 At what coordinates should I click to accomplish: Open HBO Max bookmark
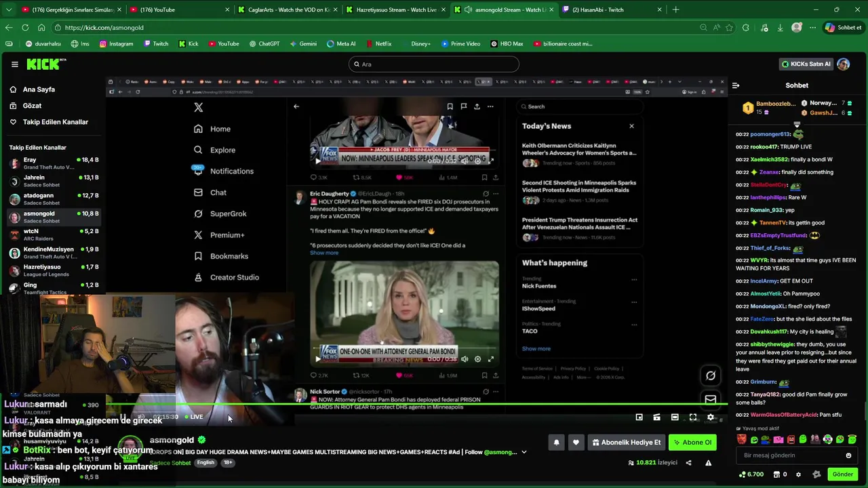tap(506, 43)
